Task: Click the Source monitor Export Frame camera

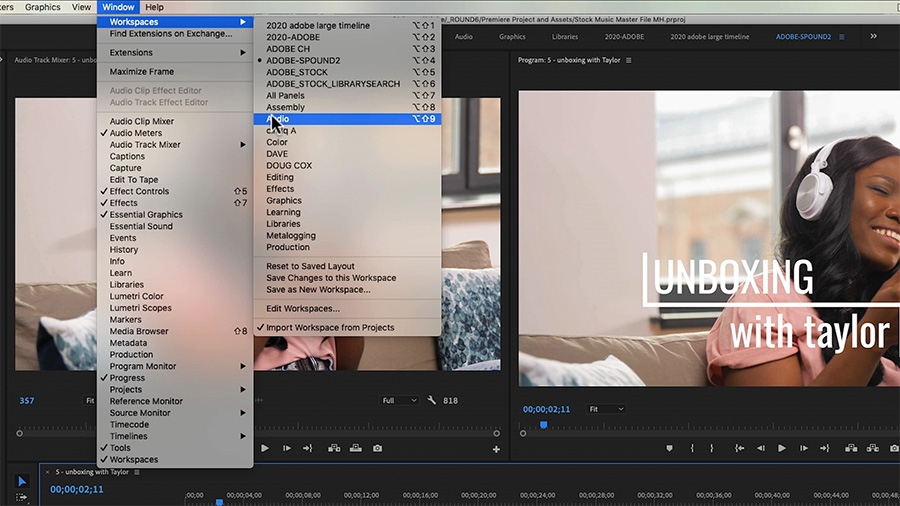Action: 377,449
